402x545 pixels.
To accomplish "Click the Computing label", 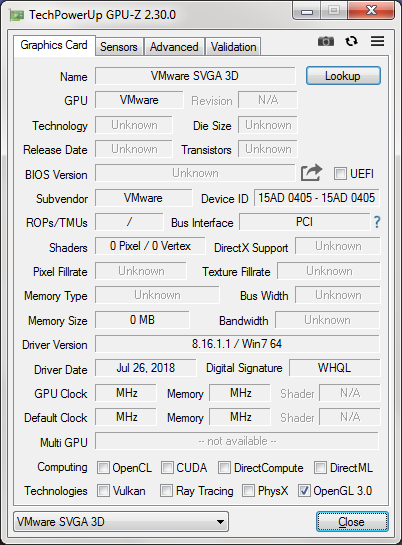I will 63,467.
